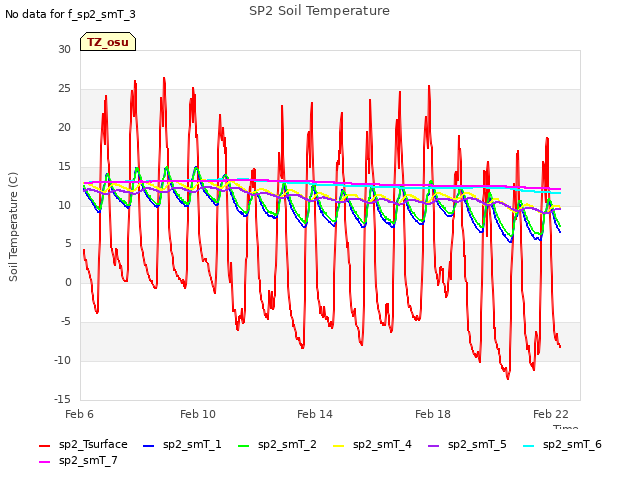Click the 0 y-axis tick label
640x480 pixels.
68,282
